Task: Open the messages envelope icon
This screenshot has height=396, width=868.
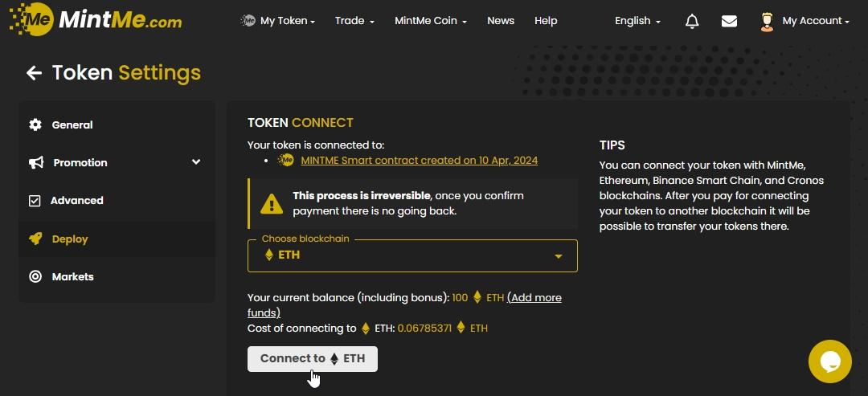Action: (729, 22)
